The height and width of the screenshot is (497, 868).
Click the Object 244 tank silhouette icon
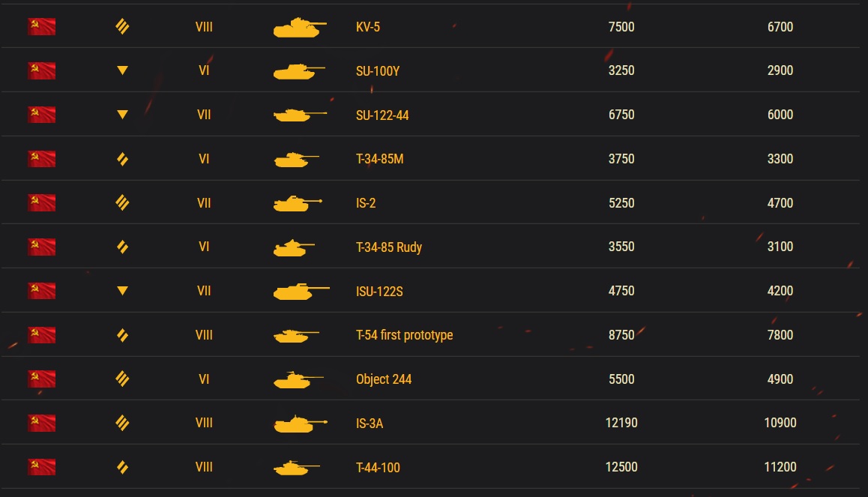pyautogui.click(x=298, y=379)
